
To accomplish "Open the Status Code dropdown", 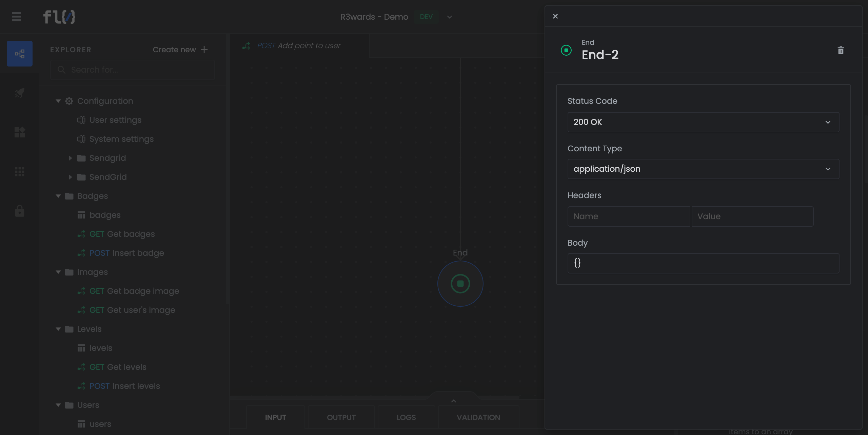I will point(703,122).
